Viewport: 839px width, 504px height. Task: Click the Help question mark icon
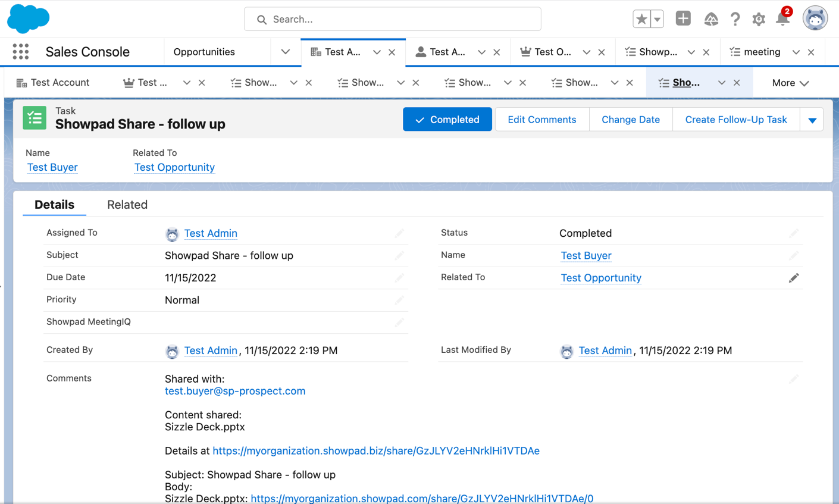tap(735, 18)
